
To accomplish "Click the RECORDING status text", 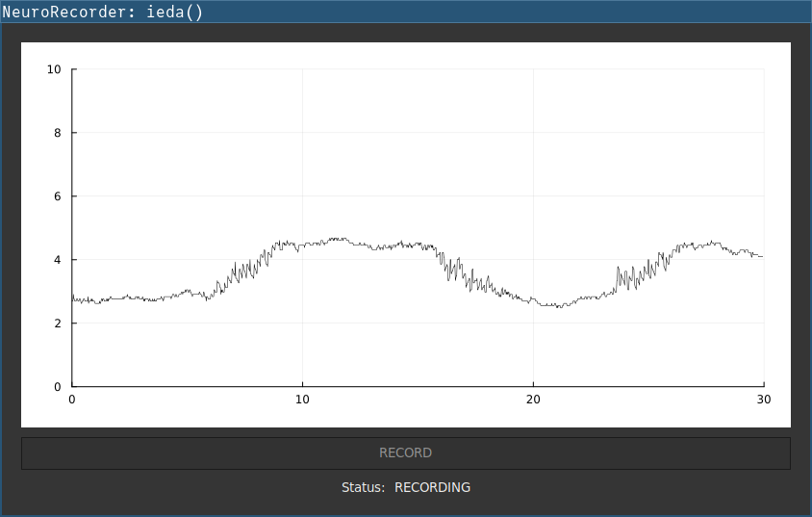I will coord(432,488).
